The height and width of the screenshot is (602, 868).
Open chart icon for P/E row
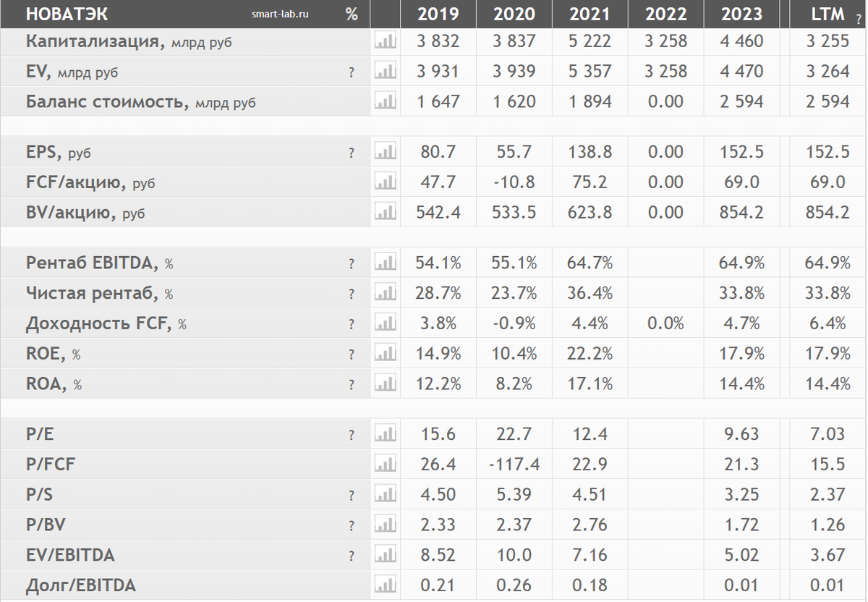pos(386,435)
